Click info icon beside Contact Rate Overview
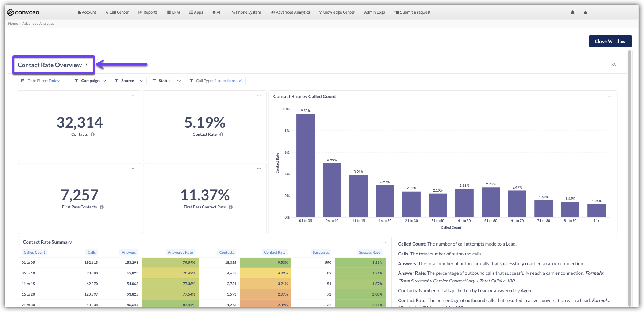This screenshot has width=644, height=312. [87, 65]
